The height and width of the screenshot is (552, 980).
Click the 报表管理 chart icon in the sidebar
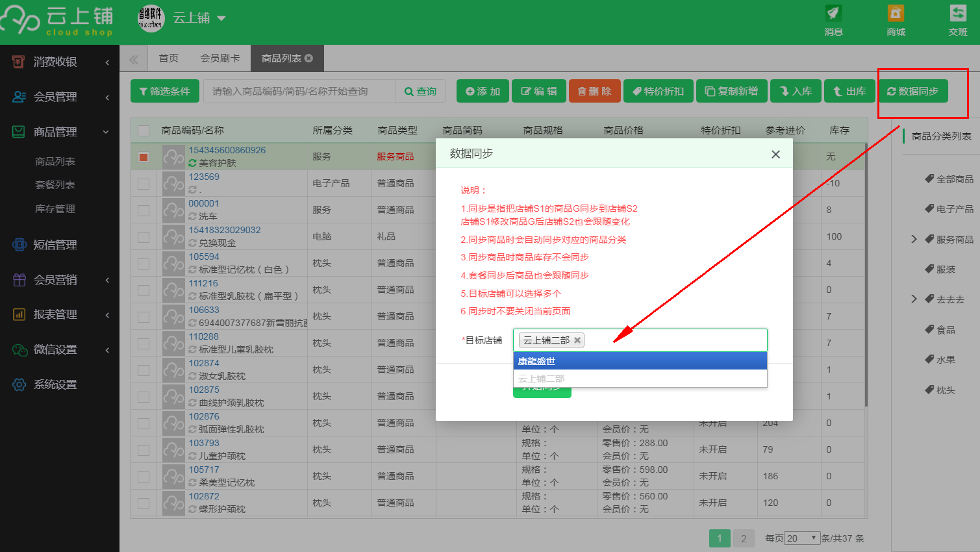pos(19,314)
